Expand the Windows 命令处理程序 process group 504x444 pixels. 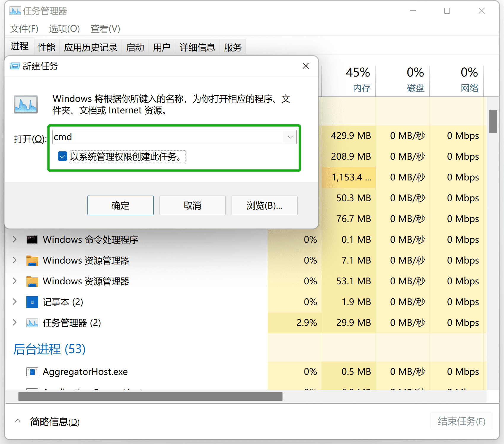click(x=15, y=240)
